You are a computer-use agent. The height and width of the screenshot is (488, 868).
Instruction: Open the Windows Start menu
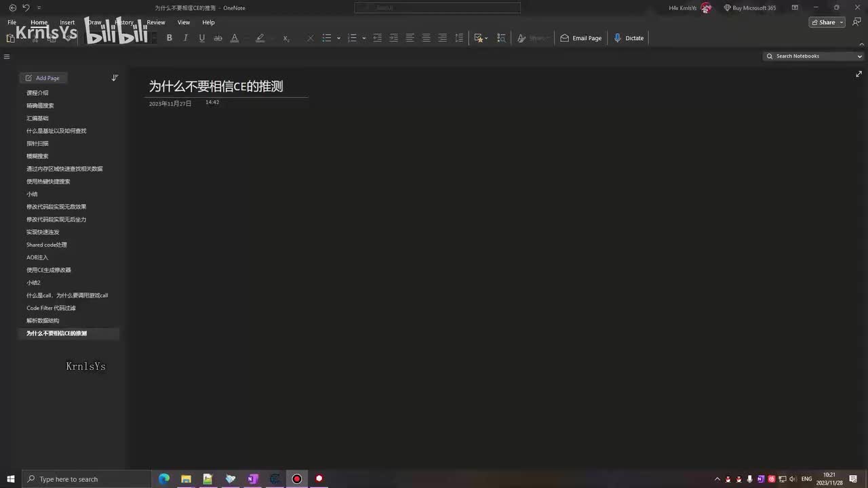pos(11,479)
